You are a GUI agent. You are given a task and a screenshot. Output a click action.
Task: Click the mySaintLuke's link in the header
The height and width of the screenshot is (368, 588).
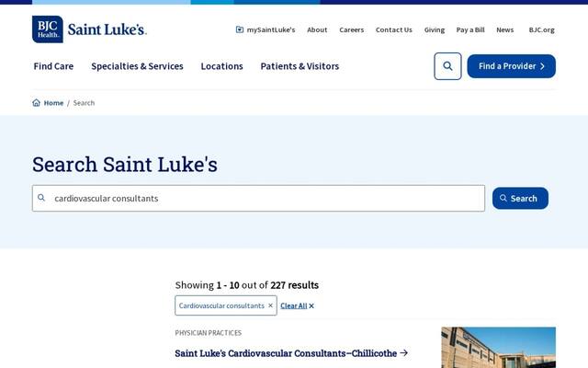(266, 29)
